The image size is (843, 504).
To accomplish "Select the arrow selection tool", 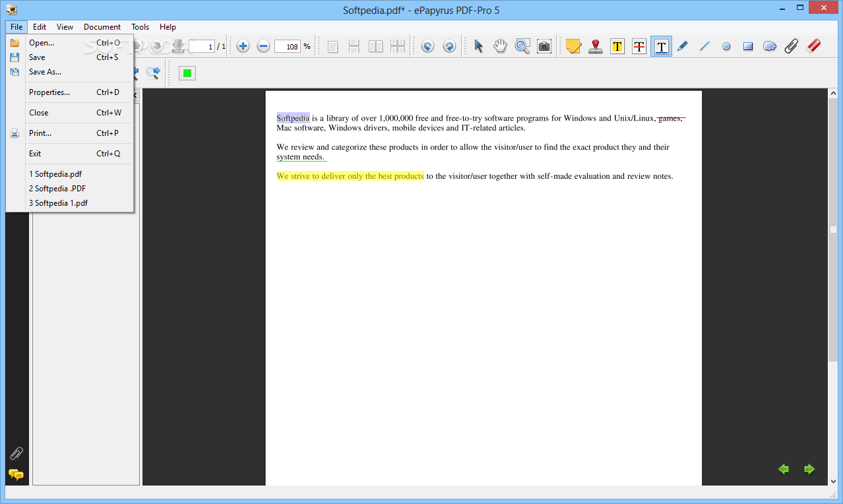I will (x=479, y=46).
